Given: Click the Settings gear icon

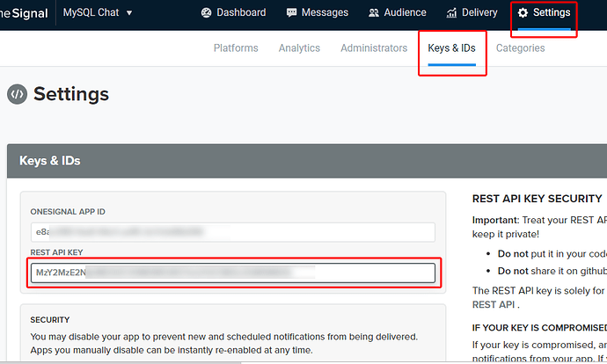Looking at the screenshot, I should click(523, 13).
